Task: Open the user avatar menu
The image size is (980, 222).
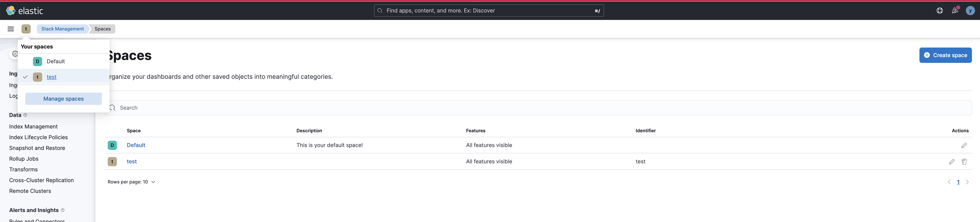Action: [x=970, y=11]
